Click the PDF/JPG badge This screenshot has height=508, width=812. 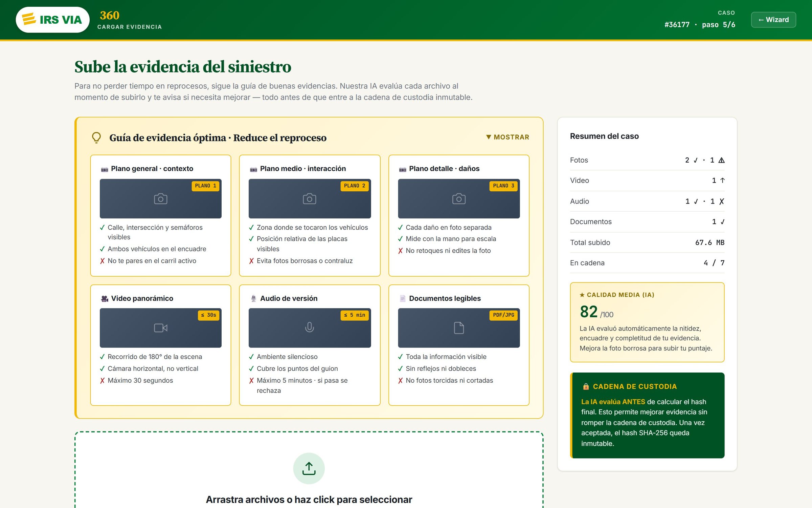pos(503,315)
